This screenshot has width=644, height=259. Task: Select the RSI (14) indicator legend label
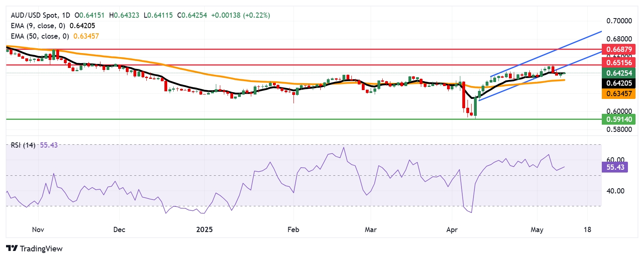click(x=23, y=145)
